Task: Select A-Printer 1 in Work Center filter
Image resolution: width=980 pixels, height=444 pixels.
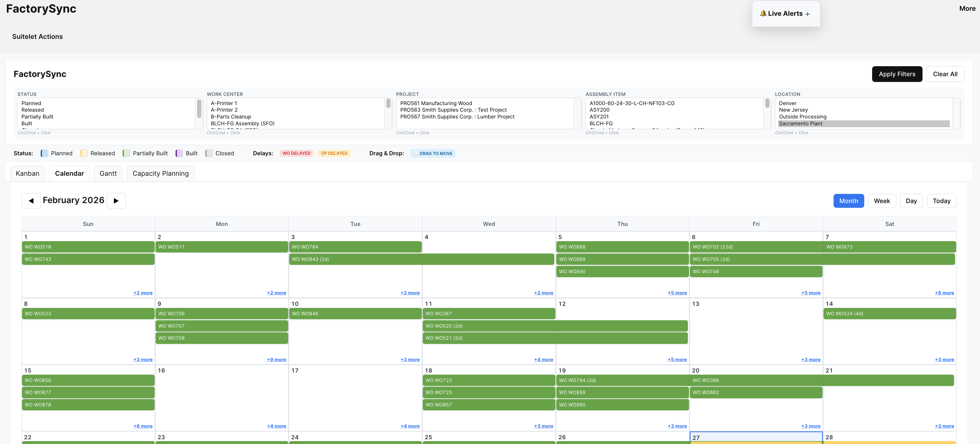Action: click(224, 103)
